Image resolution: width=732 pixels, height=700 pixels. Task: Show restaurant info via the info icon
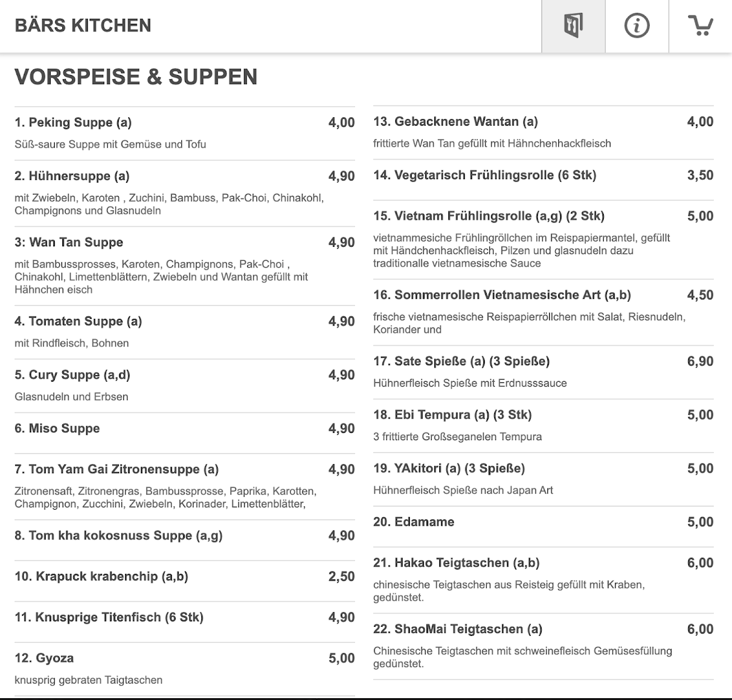click(637, 26)
